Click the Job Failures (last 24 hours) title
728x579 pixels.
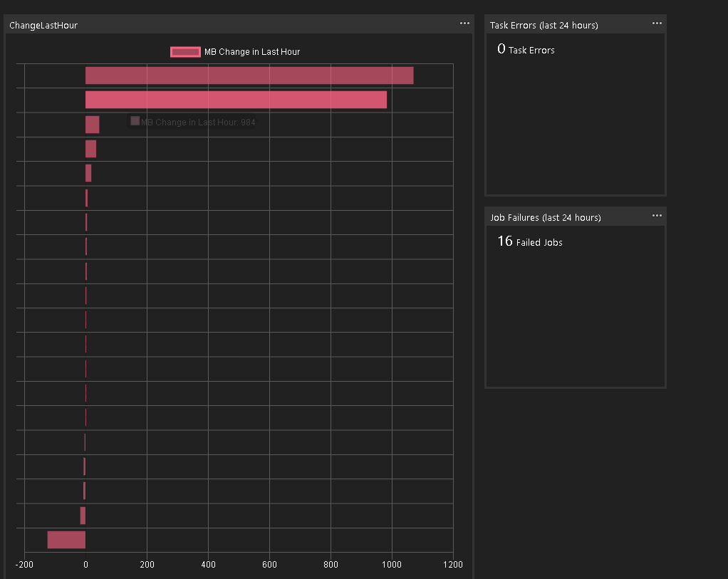546,218
